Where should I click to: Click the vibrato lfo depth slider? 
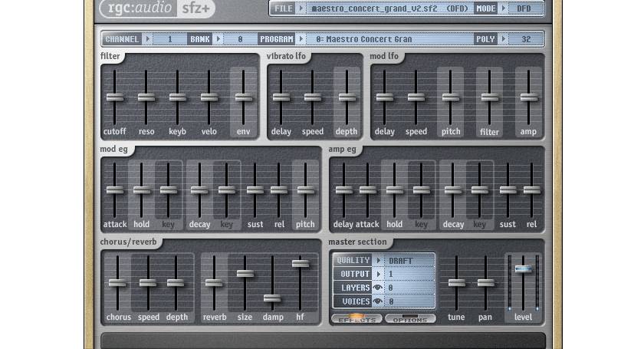346,97
